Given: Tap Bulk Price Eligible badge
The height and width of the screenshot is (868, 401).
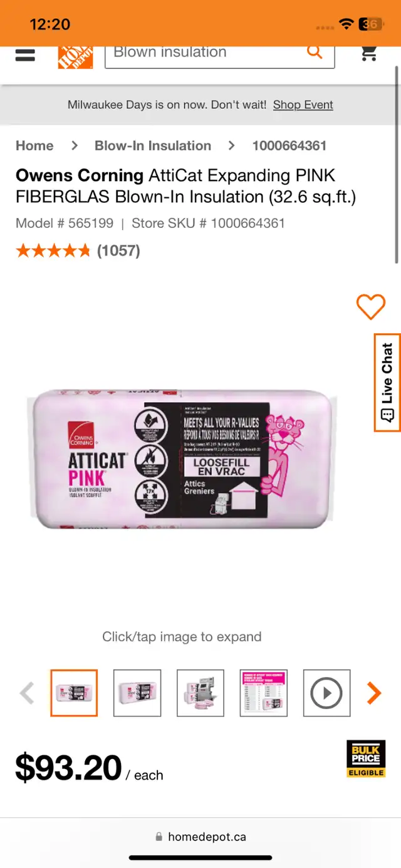Looking at the screenshot, I should pyautogui.click(x=366, y=759).
